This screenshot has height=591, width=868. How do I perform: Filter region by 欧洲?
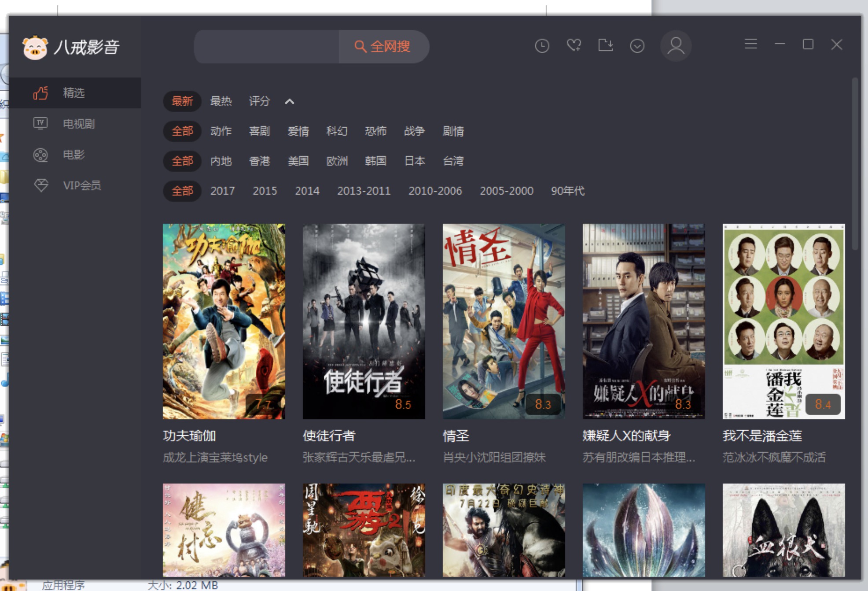(337, 161)
